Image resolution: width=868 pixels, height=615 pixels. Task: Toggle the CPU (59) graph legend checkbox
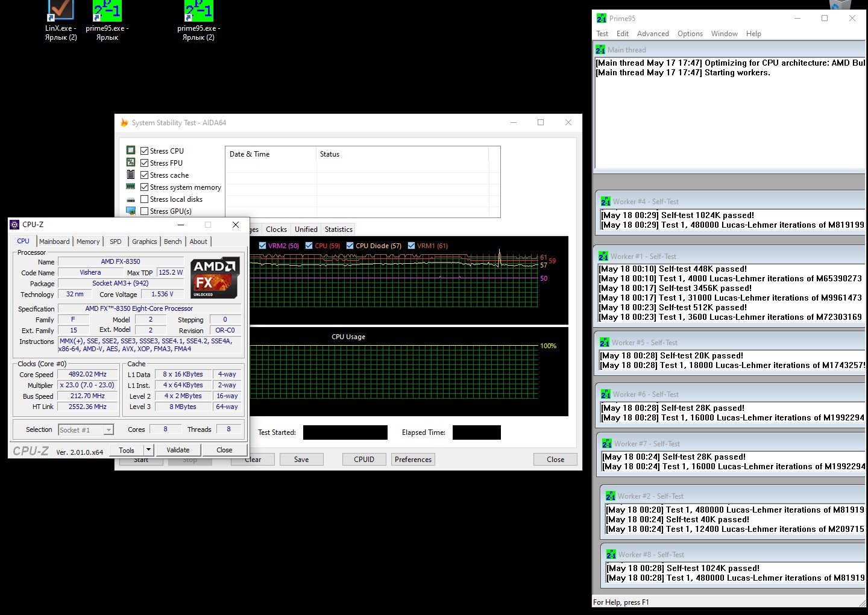pos(309,245)
